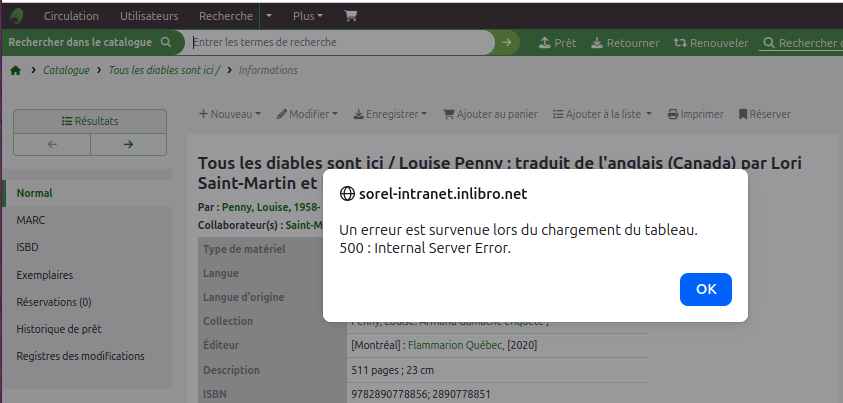Open the Exemplaires tab
The image size is (843, 403).
[x=88, y=275]
